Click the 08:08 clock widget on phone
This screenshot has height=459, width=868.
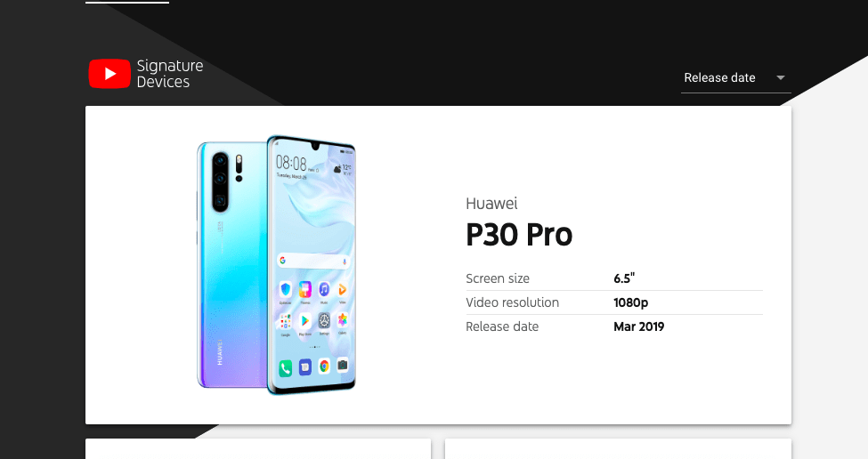[291, 163]
